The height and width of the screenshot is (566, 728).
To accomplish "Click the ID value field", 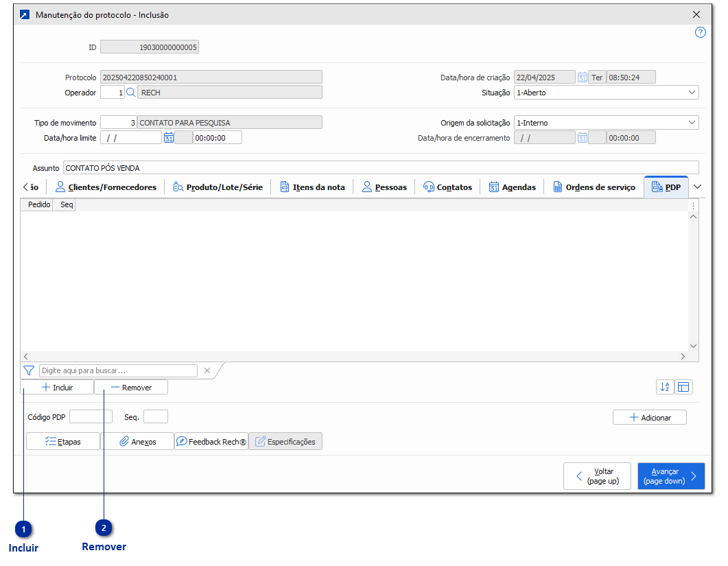I will (x=150, y=47).
